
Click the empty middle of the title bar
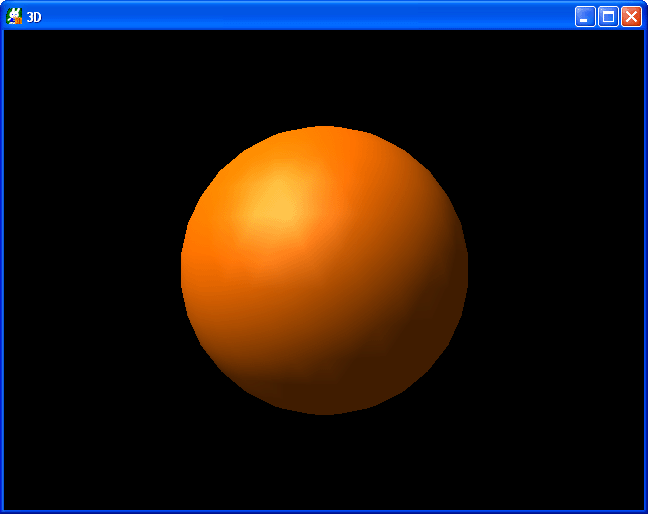point(300,16)
